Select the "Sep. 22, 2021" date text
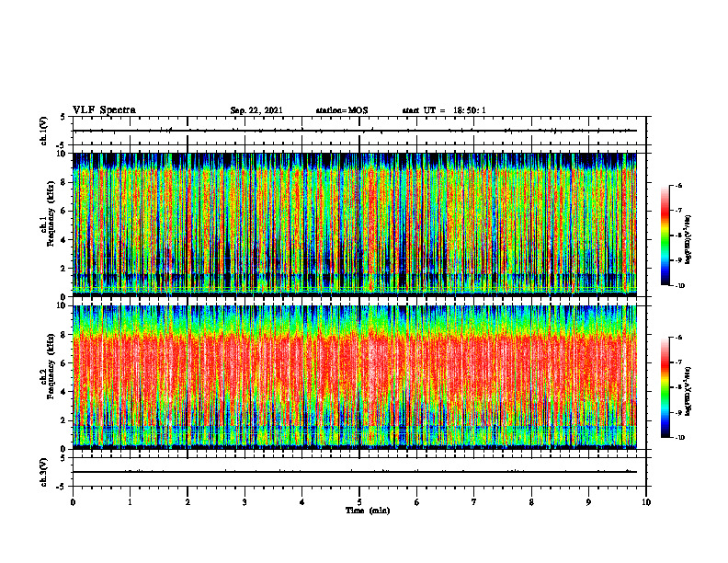This screenshot has width=728, height=563. tap(256, 110)
